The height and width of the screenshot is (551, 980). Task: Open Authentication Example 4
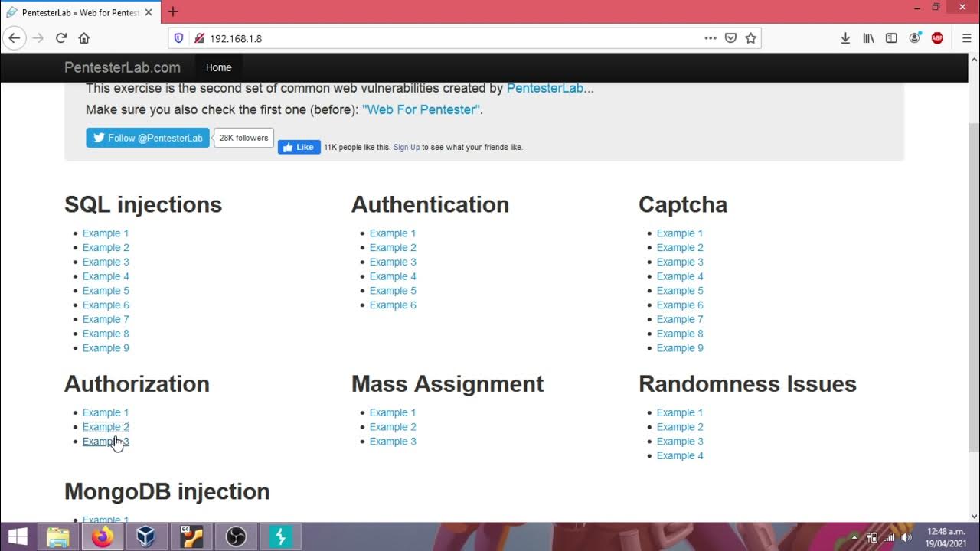tap(393, 276)
